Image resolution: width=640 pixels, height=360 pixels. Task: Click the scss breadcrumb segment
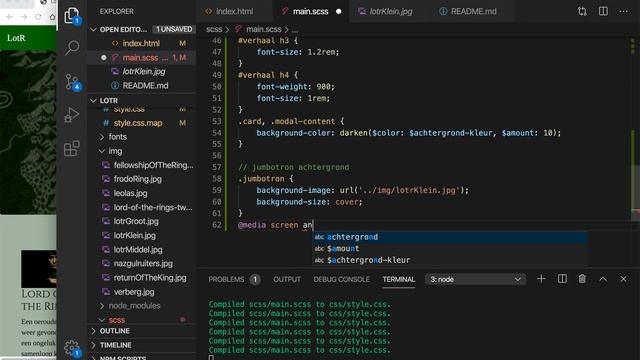point(214,29)
